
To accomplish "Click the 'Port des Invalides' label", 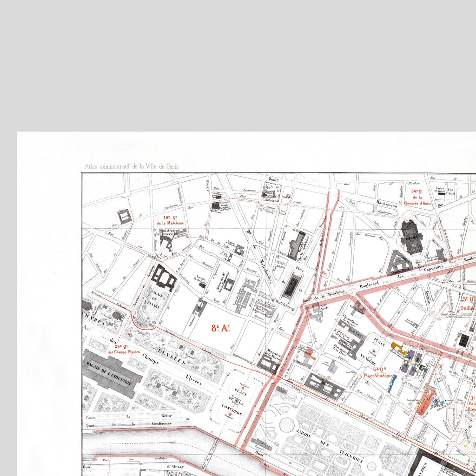I will point(134,459).
